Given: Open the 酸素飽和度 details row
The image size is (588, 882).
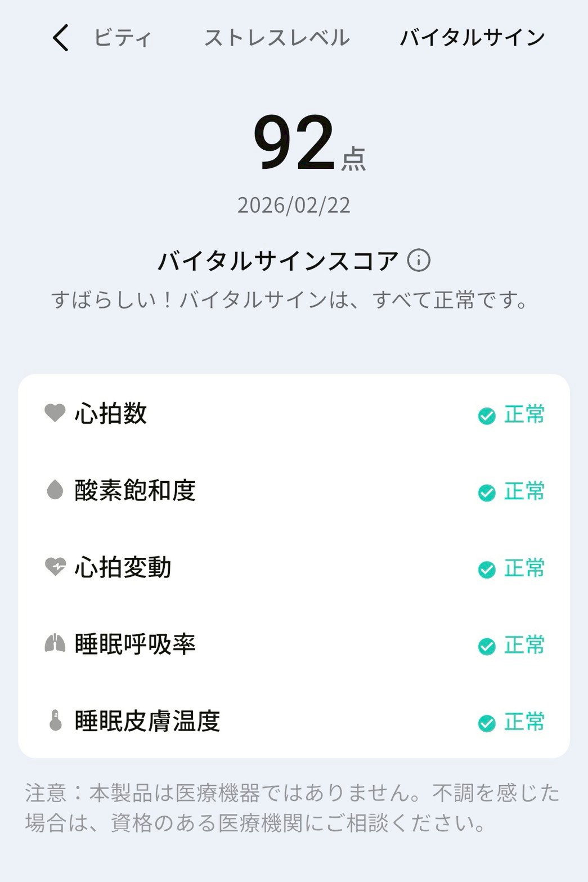Looking at the screenshot, I should [x=294, y=491].
